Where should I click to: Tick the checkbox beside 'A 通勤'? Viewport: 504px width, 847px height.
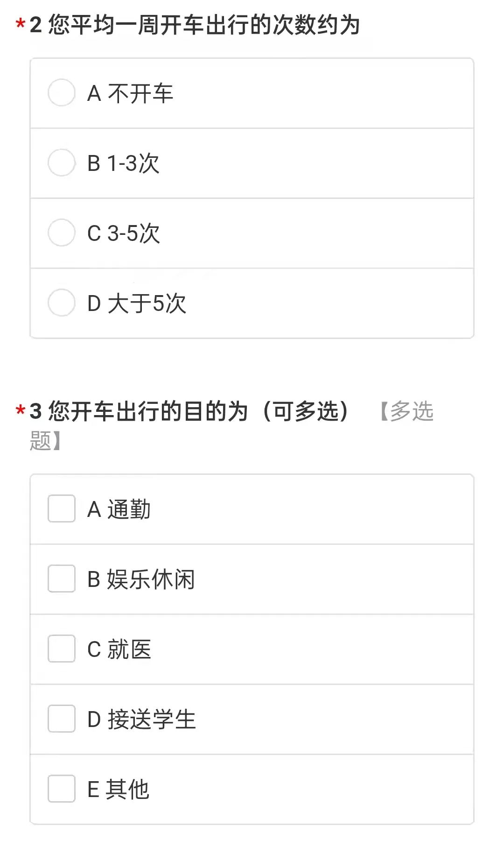pos(62,509)
